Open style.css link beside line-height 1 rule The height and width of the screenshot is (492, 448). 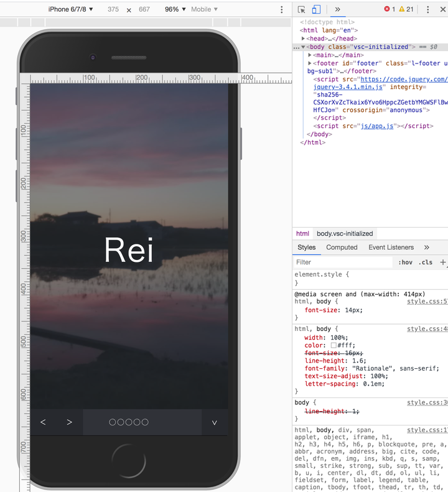click(427, 402)
